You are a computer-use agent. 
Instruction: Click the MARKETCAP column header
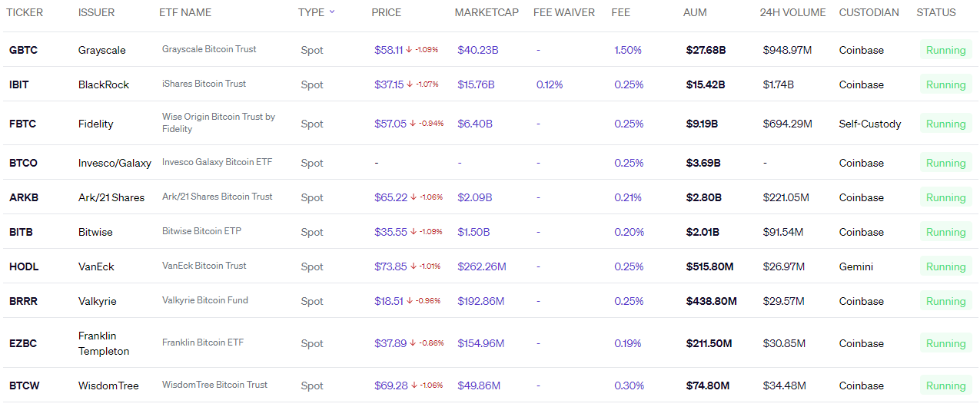click(x=487, y=12)
